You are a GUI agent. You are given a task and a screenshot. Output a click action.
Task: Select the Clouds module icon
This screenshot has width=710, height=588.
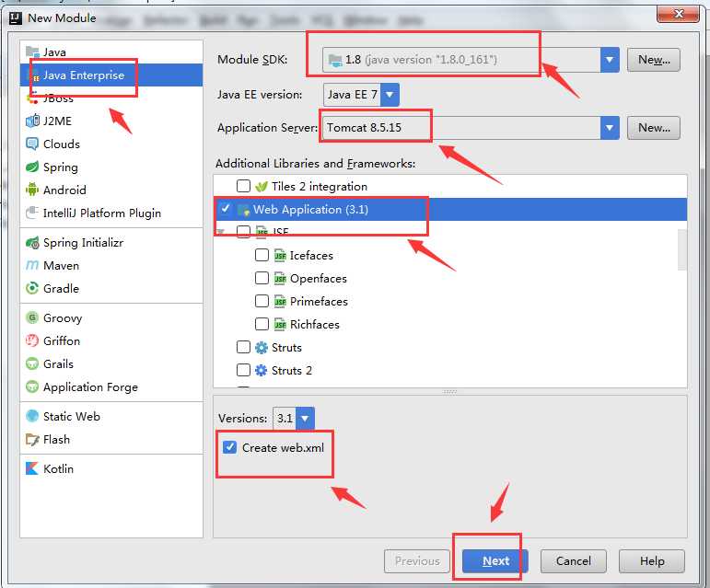[32, 144]
